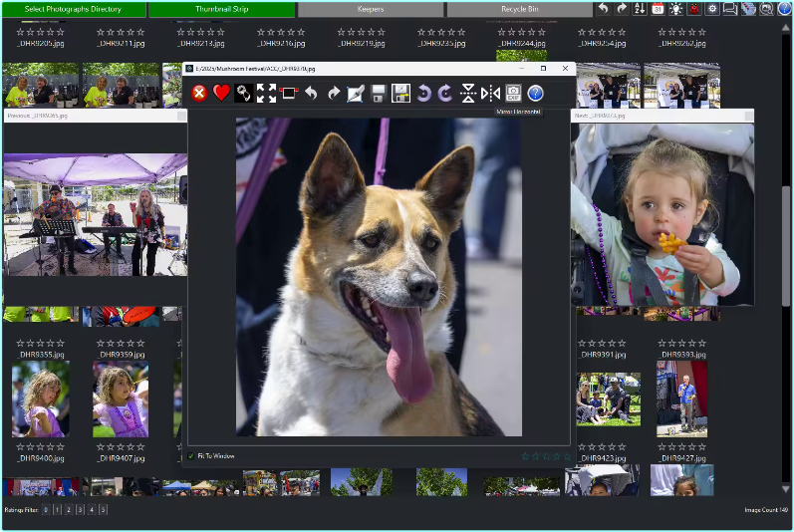This screenshot has width=794, height=532.
Task: Click the fullscreen expand arrows icon
Action: [x=266, y=93]
